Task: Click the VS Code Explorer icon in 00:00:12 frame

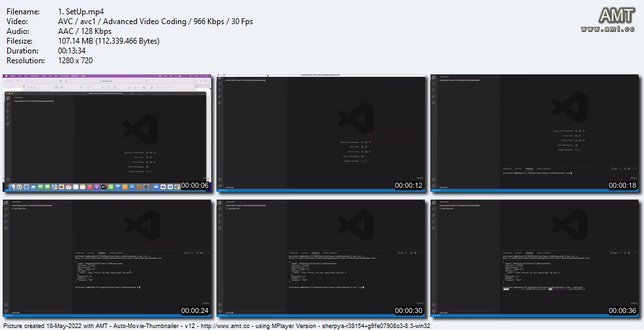Action: click(x=220, y=77)
